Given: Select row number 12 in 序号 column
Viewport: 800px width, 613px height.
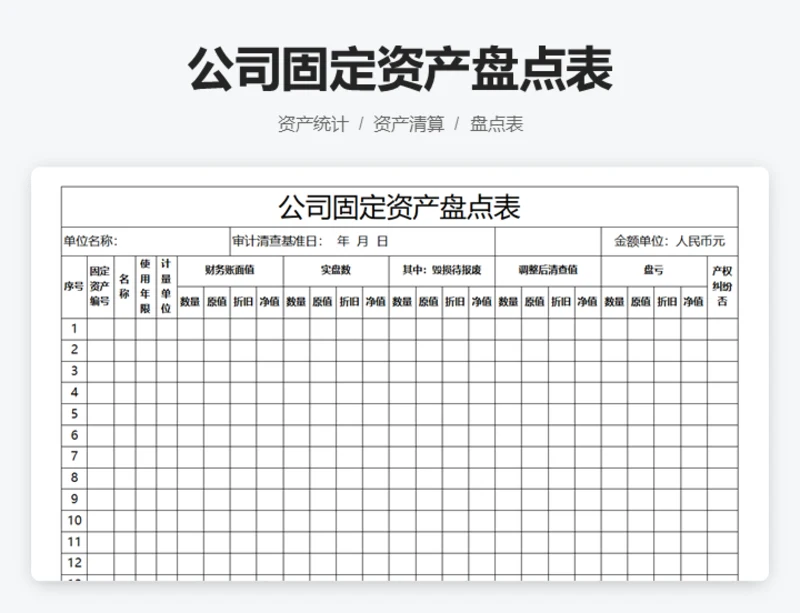Looking at the screenshot, I should click(74, 563).
